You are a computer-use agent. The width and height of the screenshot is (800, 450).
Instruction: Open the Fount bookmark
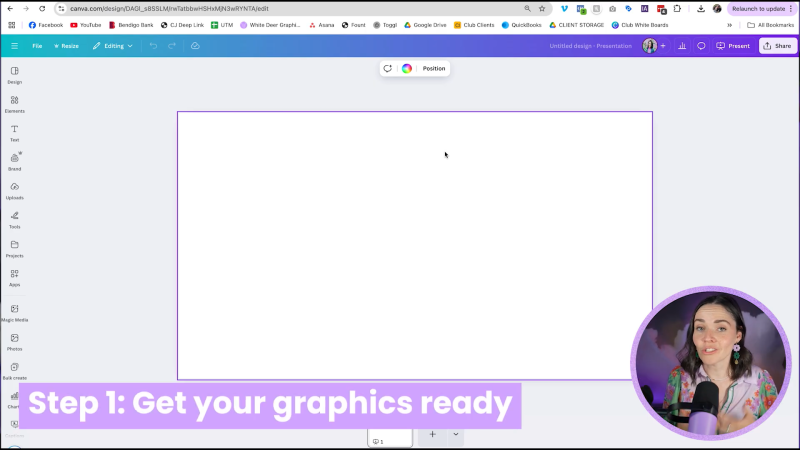coord(354,25)
